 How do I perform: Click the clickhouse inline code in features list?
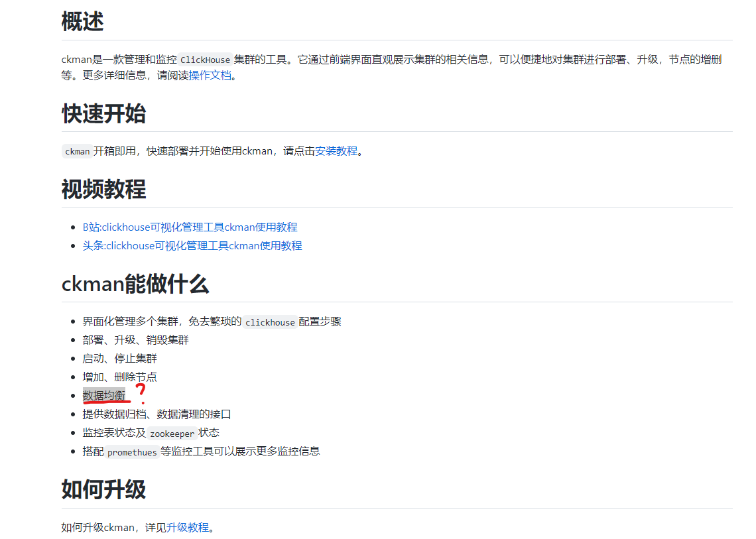coord(270,322)
